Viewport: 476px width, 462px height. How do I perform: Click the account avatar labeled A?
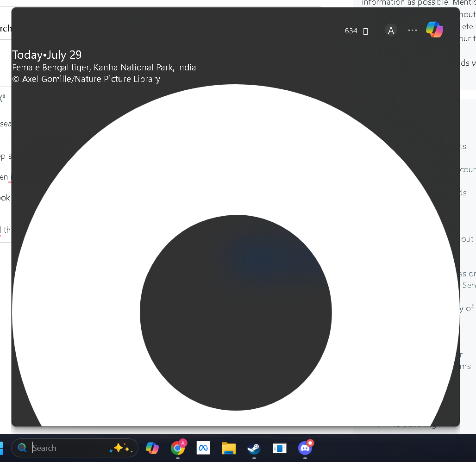pos(391,31)
